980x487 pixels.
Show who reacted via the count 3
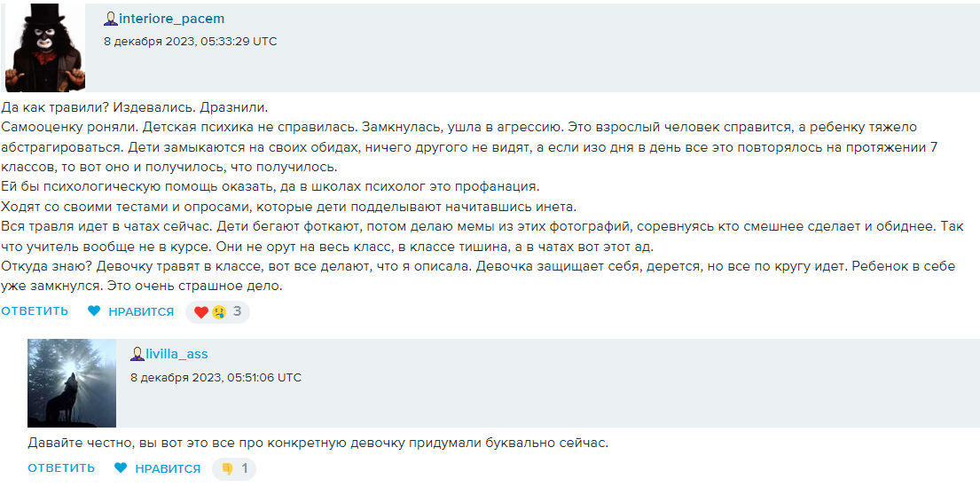[237, 311]
